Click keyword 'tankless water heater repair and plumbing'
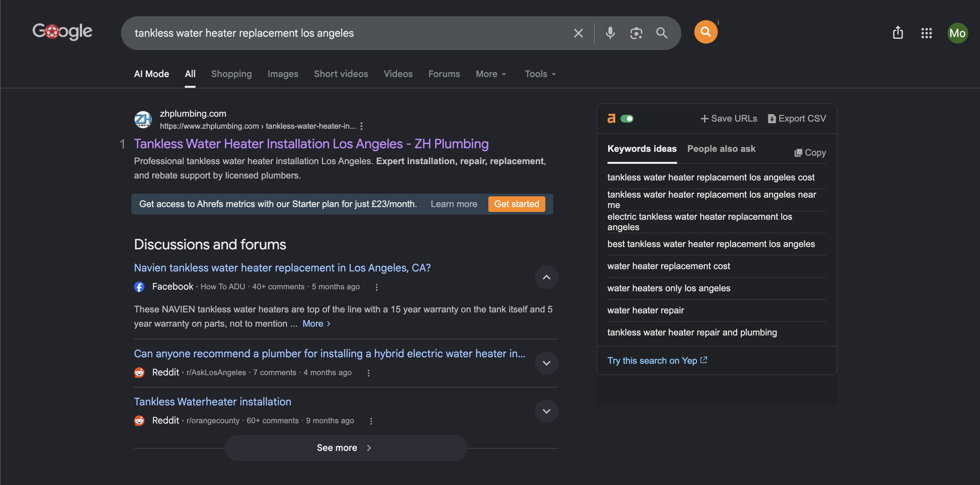Image resolution: width=980 pixels, height=485 pixels. coord(692,333)
